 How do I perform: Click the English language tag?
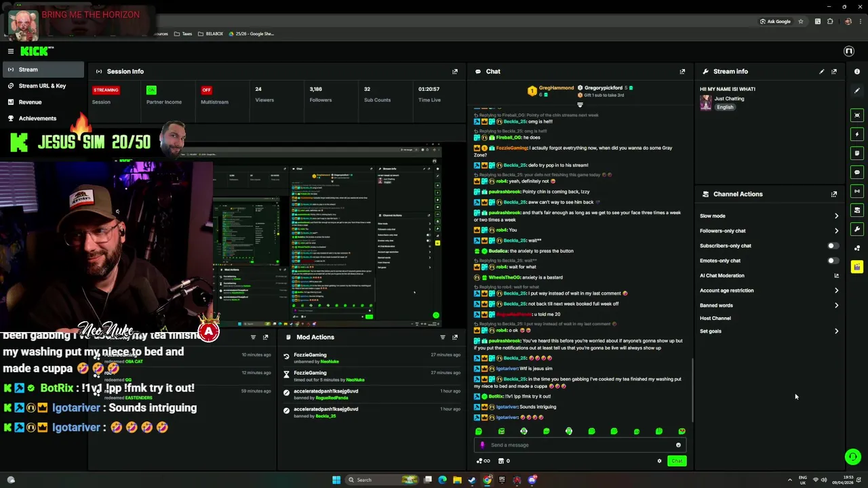[725, 107]
